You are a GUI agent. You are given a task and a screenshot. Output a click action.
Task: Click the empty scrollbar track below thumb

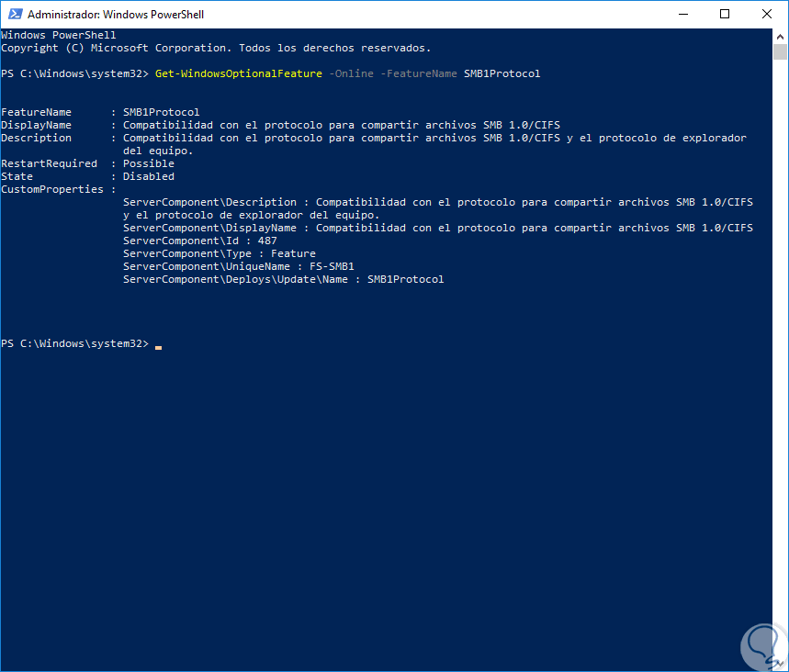(x=781, y=367)
